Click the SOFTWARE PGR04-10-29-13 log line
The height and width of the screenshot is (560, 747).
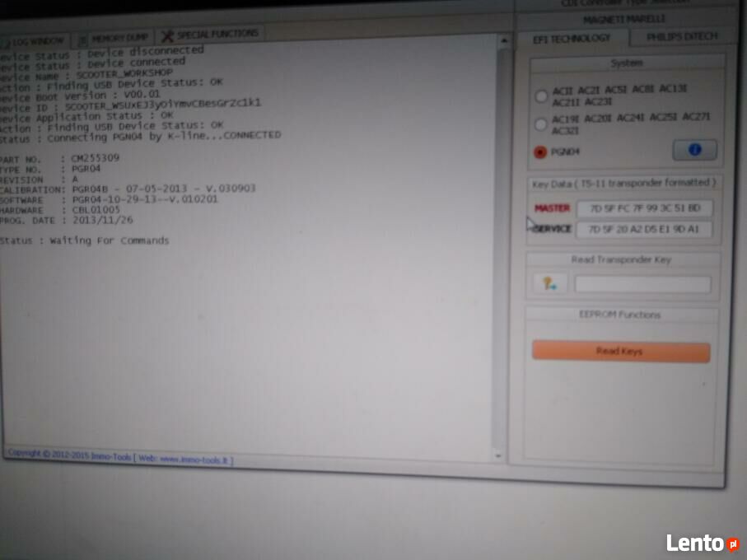point(109,199)
